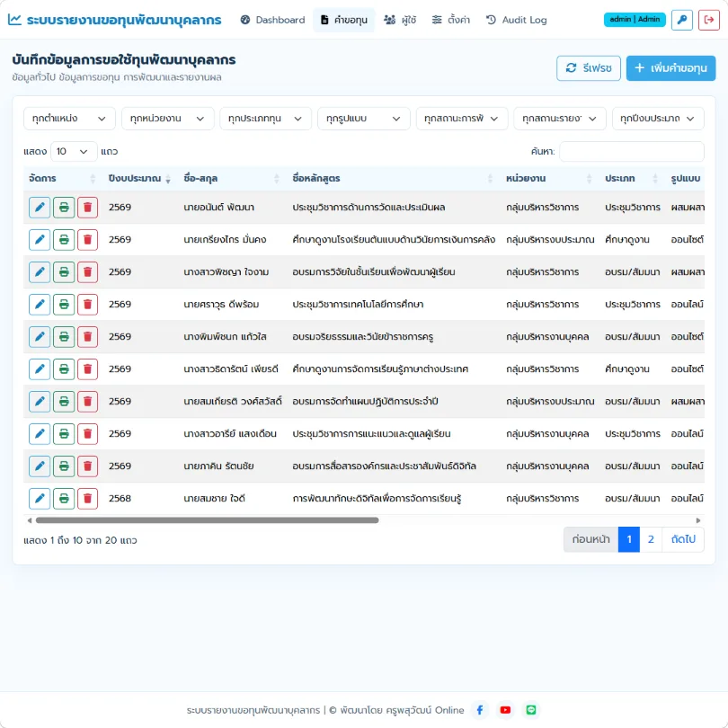
Task: Print the record for นายอนันต์ พัฒนา
Action: click(64, 207)
